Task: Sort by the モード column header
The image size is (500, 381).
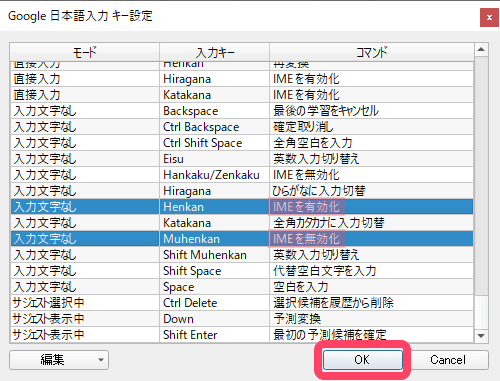Action: click(85, 52)
